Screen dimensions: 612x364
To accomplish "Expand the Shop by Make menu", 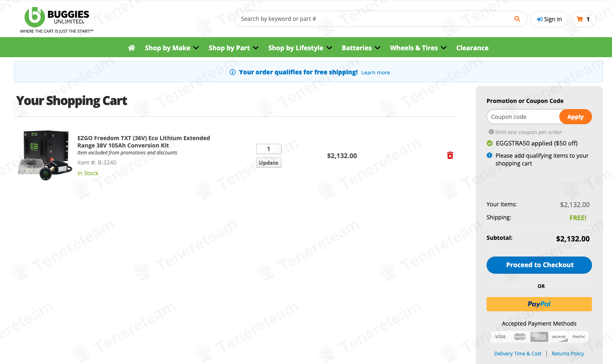I will (x=172, y=48).
